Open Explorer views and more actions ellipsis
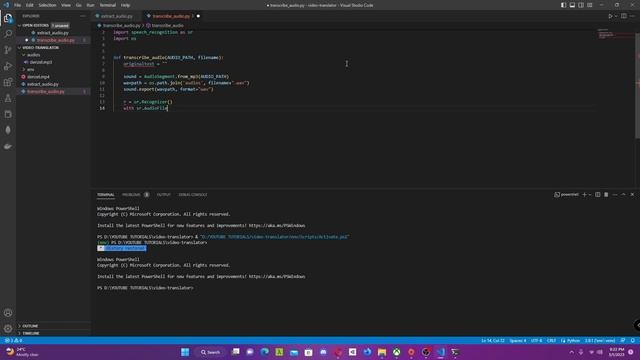Viewport: 640px width, 360px height. [x=83, y=16]
